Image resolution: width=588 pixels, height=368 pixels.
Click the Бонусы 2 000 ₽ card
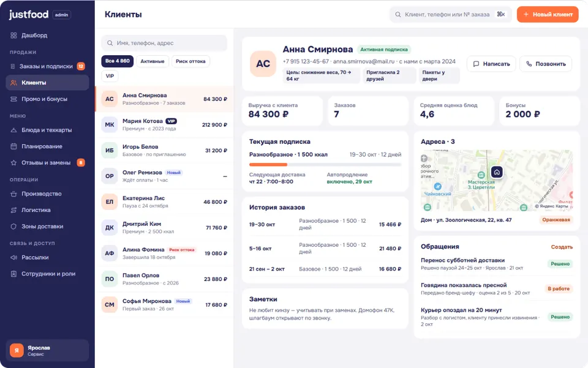540,111
